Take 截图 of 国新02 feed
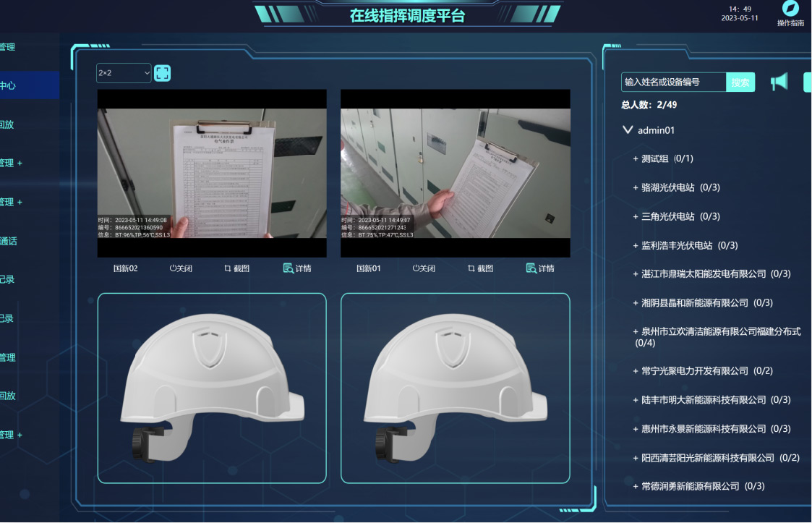 click(236, 268)
